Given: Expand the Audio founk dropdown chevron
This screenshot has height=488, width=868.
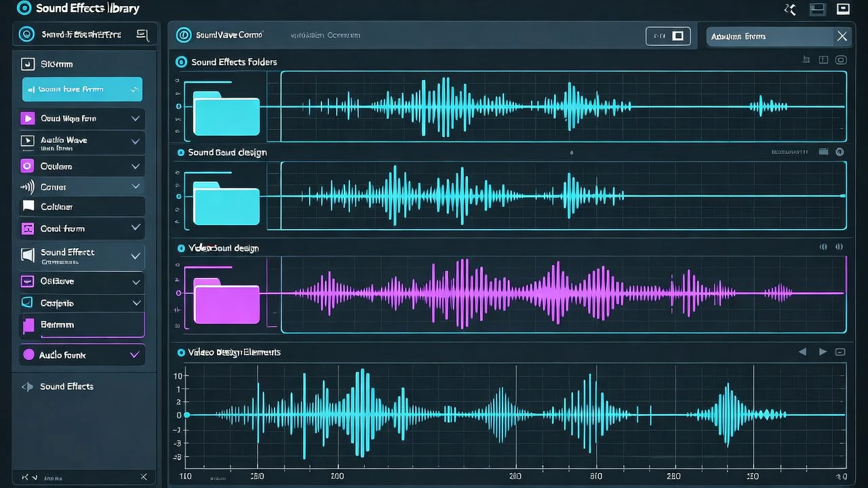Looking at the screenshot, I should pyautogui.click(x=134, y=354).
